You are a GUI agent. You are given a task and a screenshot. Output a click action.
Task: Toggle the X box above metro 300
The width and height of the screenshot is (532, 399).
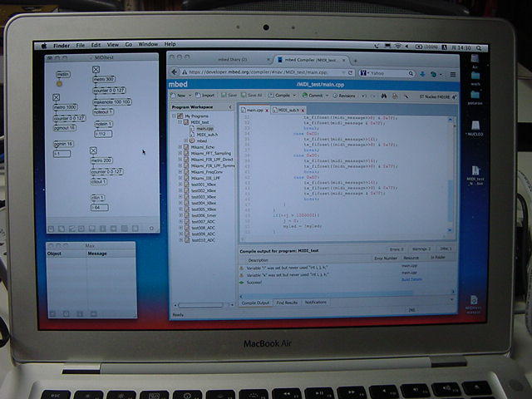point(96,70)
